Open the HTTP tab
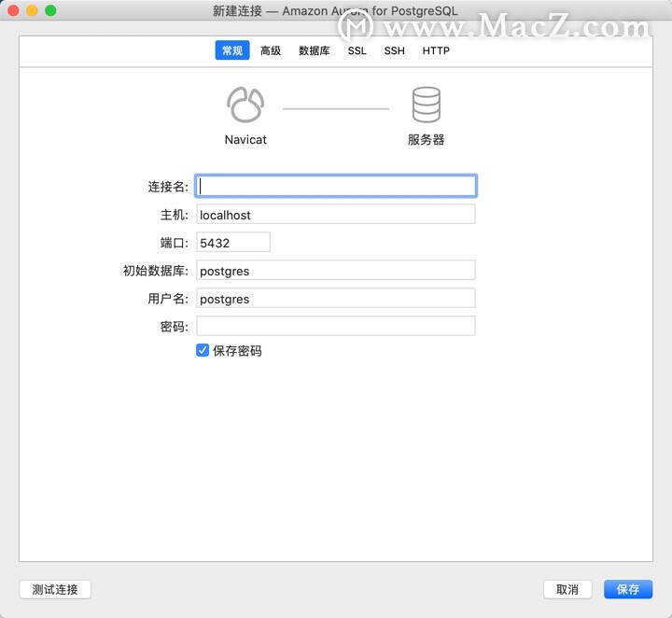Image resolution: width=672 pixels, height=618 pixels. coord(436,50)
